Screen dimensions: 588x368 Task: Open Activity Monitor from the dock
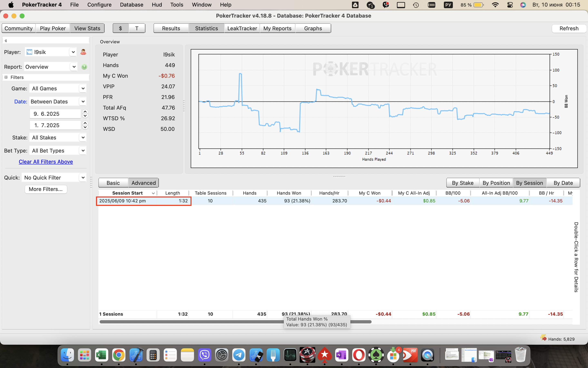290,355
